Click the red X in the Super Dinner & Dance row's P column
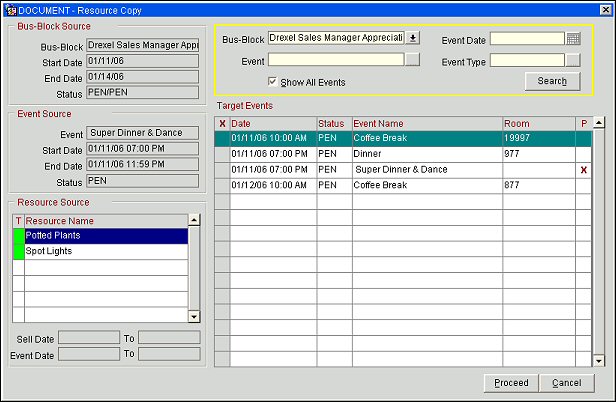Screen dimensions: 616x402 [x=583, y=171]
